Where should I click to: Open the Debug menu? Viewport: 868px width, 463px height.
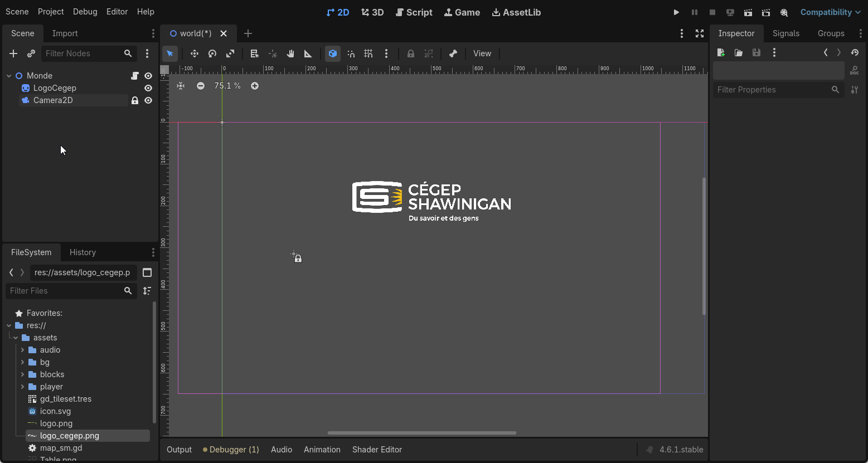click(85, 12)
